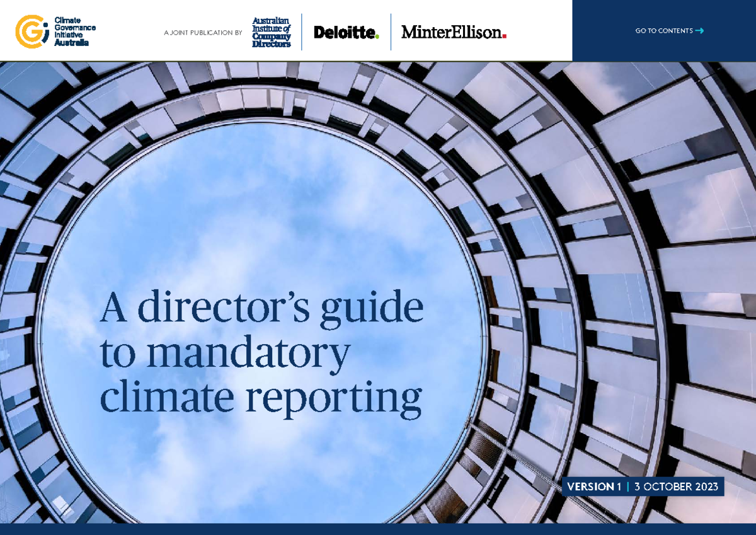Click the green dot after Deloitte
This screenshot has height=535, width=756.
click(375, 37)
